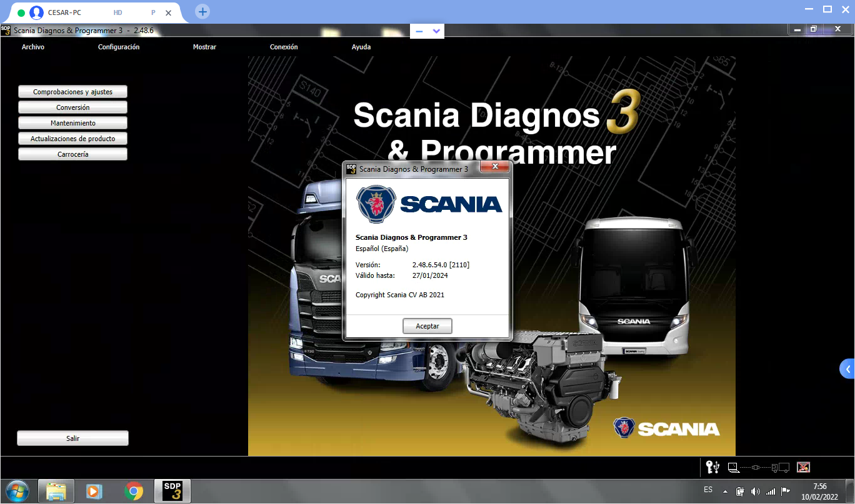Image resolution: width=855 pixels, height=504 pixels.
Task: Click the Comprobaciones y ajustes button
Action: (72, 92)
